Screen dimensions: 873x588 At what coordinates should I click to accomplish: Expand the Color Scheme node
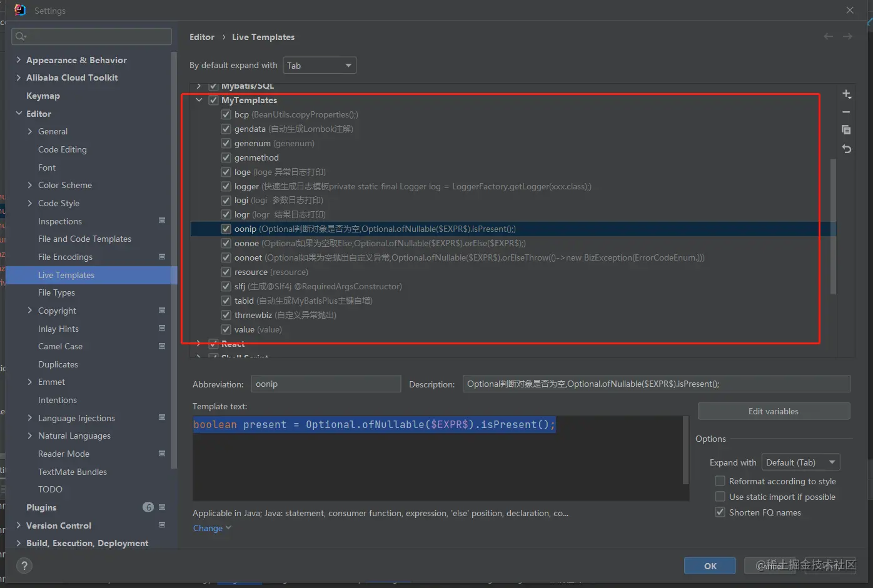pyautogui.click(x=30, y=185)
